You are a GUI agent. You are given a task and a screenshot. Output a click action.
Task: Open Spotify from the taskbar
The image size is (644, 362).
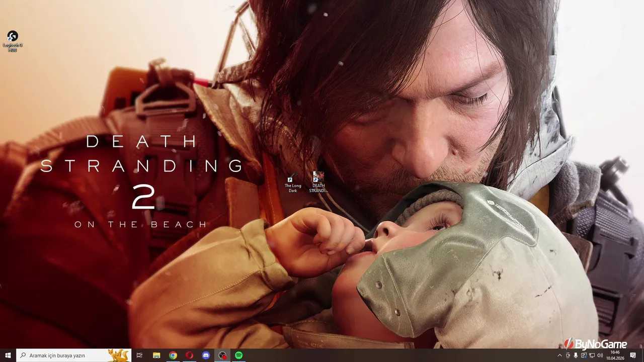239,355
